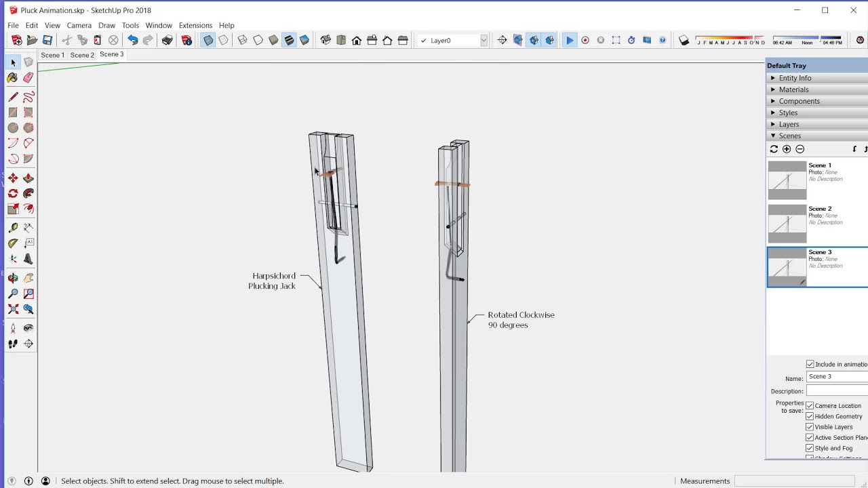Choose the Circle tool

13,128
